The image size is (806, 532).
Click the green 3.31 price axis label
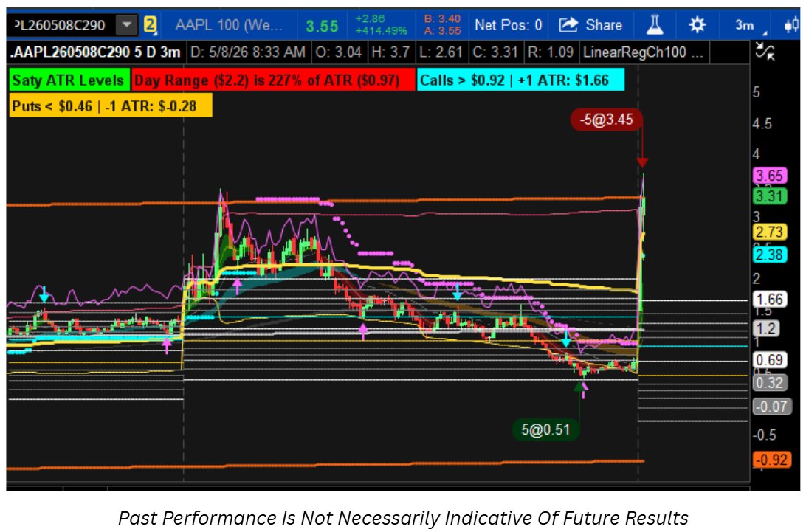tap(770, 196)
